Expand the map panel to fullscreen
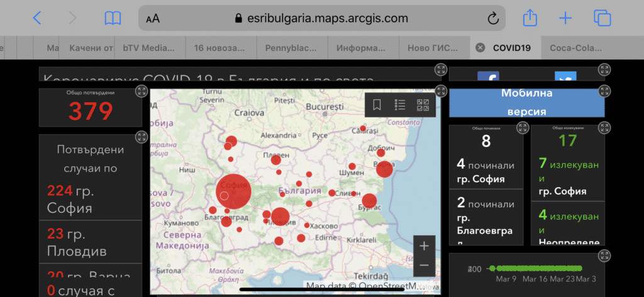This screenshot has height=297, width=644. (x=440, y=91)
